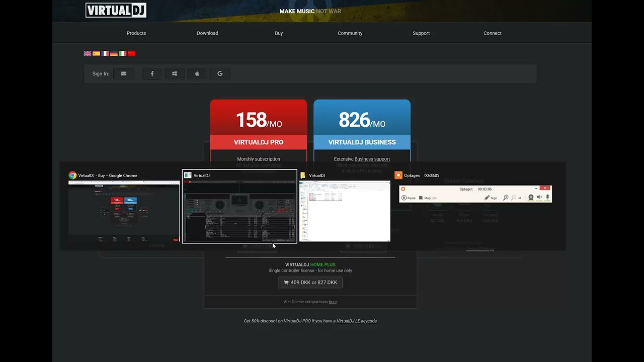Switch site language to Chinese flag
Image resolution: width=644 pixels, height=362 pixels.
131,54
